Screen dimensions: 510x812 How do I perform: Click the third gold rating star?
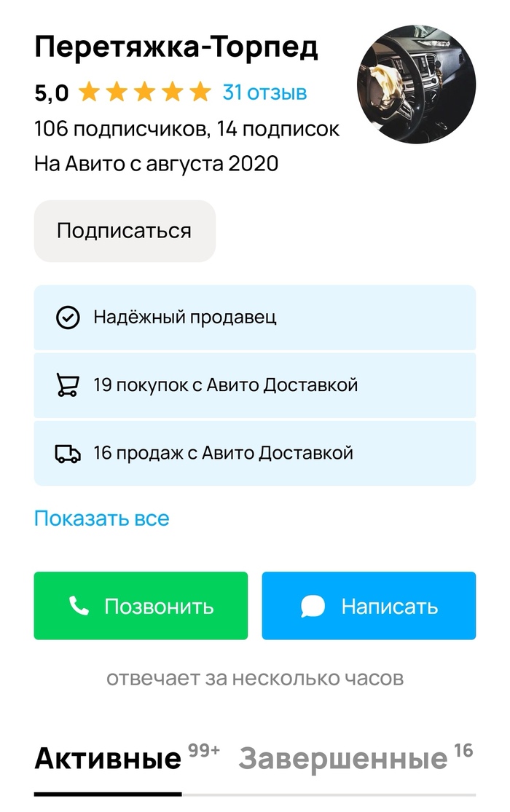point(144,92)
